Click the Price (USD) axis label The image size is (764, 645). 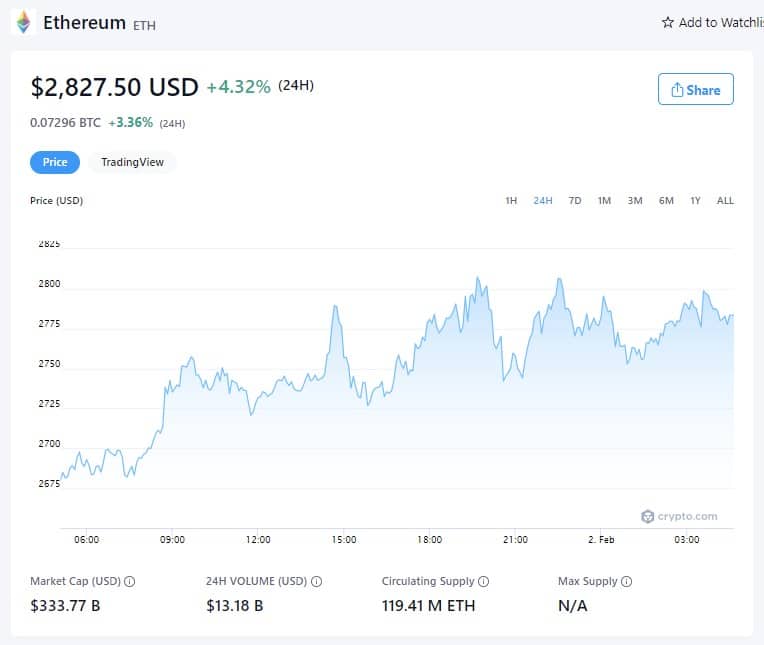point(57,201)
